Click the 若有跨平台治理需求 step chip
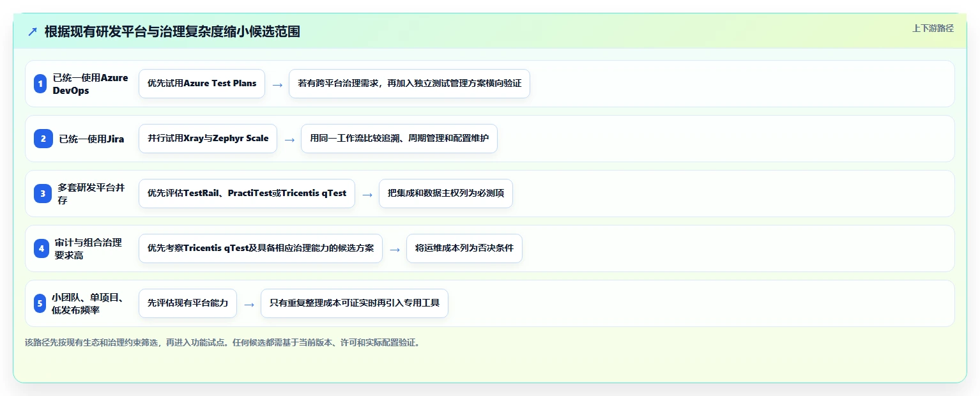 410,84
